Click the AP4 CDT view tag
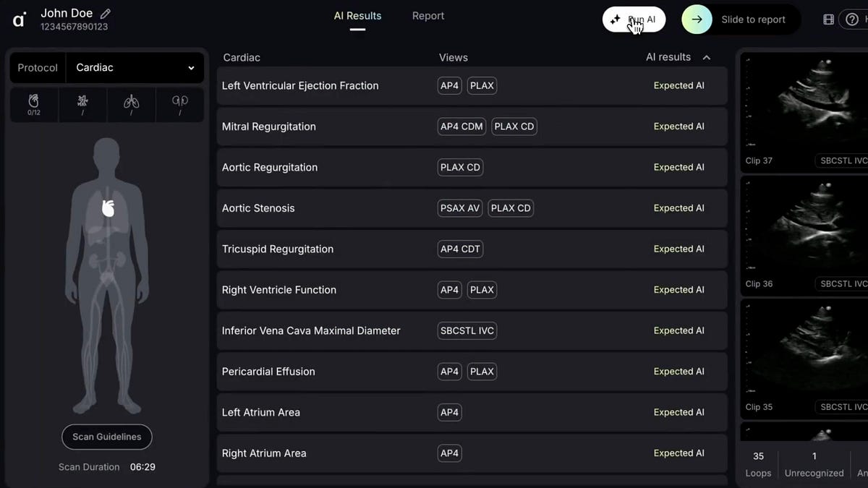The width and height of the screenshot is (868, 488). 460,249
